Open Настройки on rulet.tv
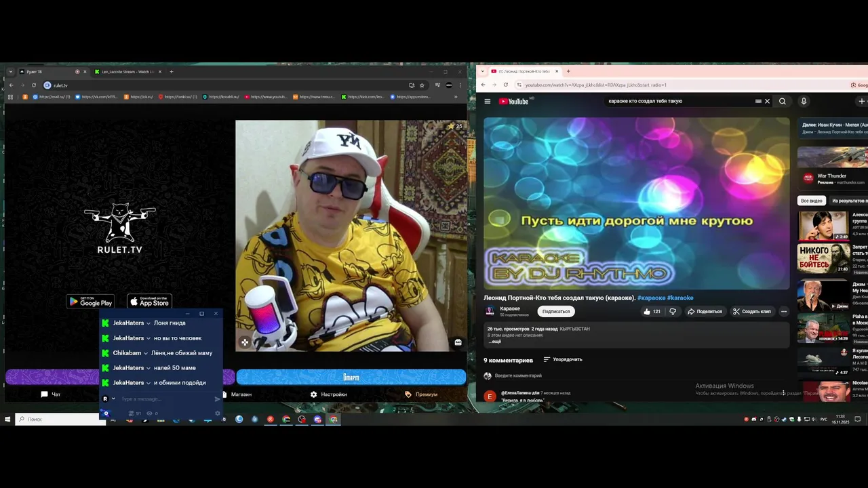The image size is (868, 488). pyautogui.click(x=328, y=394)
